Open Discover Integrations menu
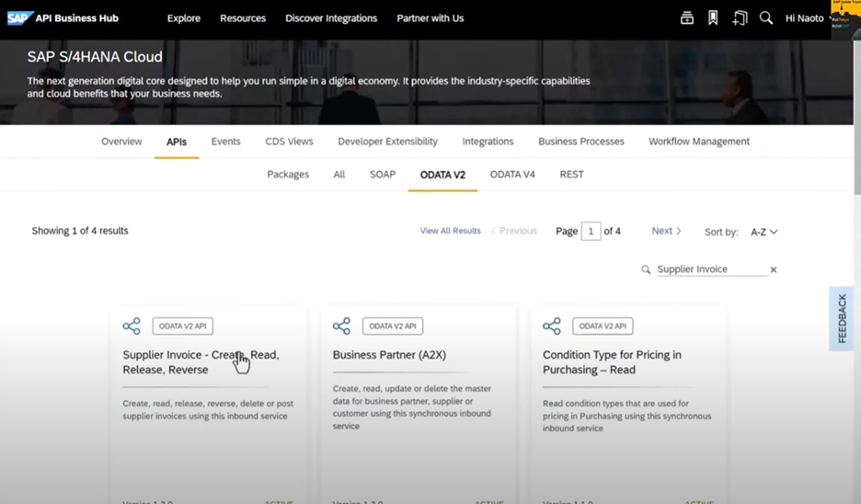This screenshot has width=861, height=504. (x=331, y=18)
